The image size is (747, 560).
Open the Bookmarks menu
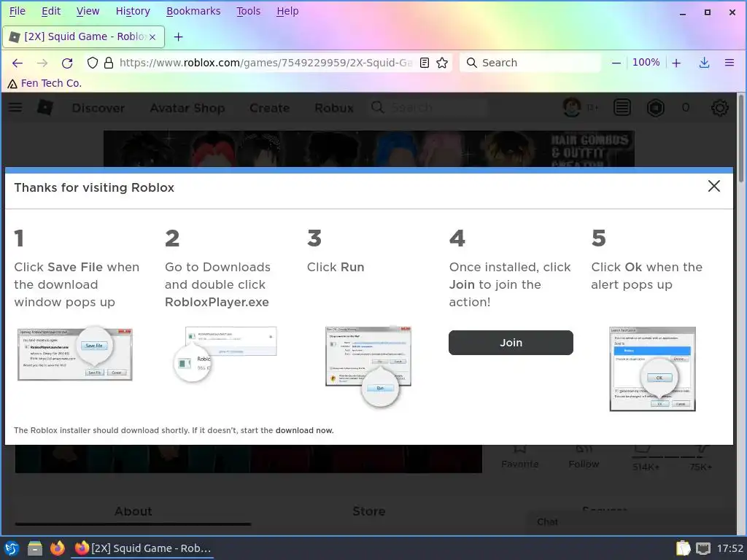coord(193,11)
